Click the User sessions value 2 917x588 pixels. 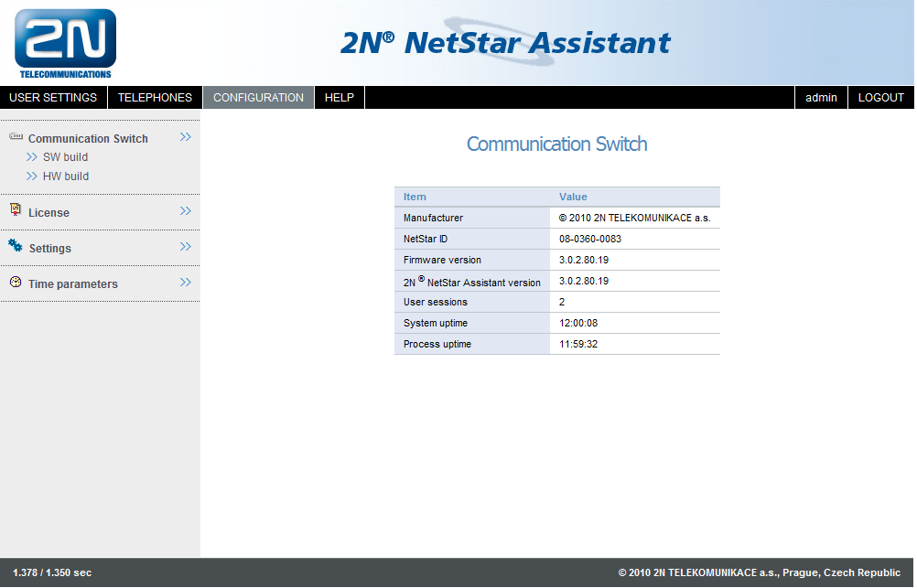[562, 302]
